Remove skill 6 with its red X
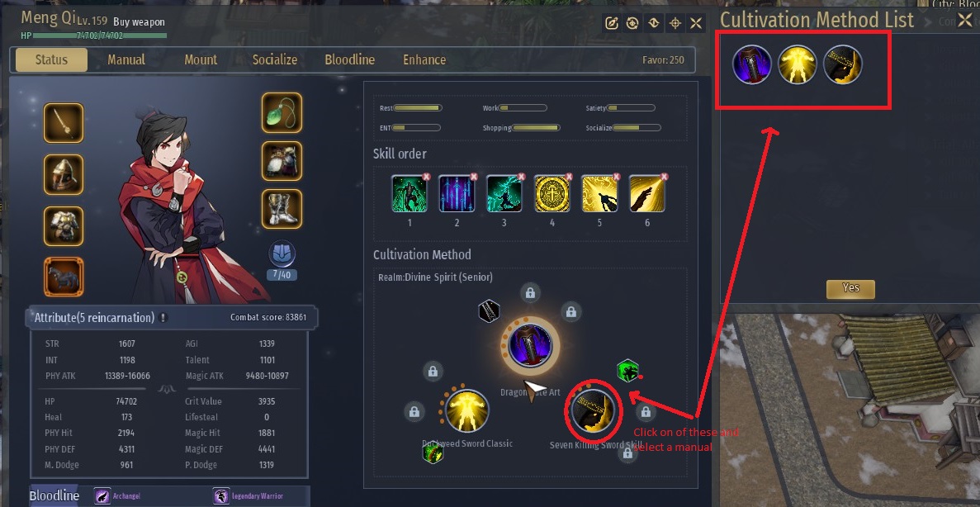 [x=664, y=177]
